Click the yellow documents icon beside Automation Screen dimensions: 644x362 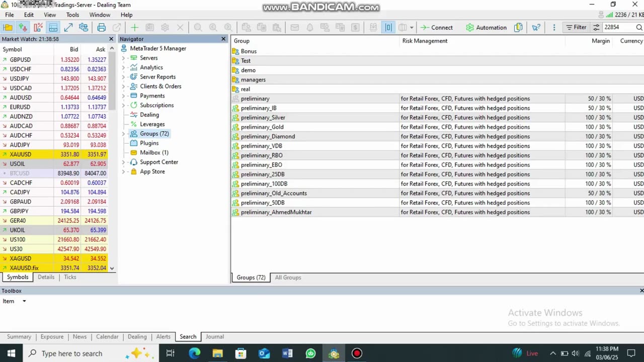(518, 28)
